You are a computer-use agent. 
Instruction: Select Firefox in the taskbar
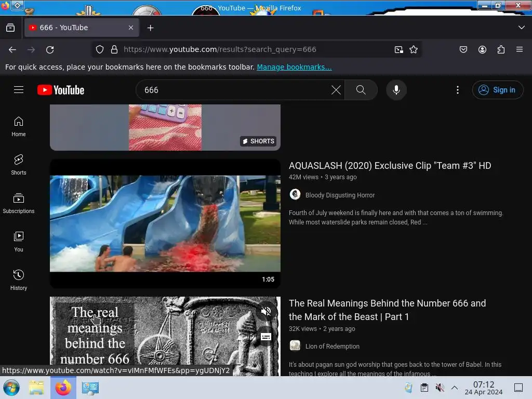(63, 388)
